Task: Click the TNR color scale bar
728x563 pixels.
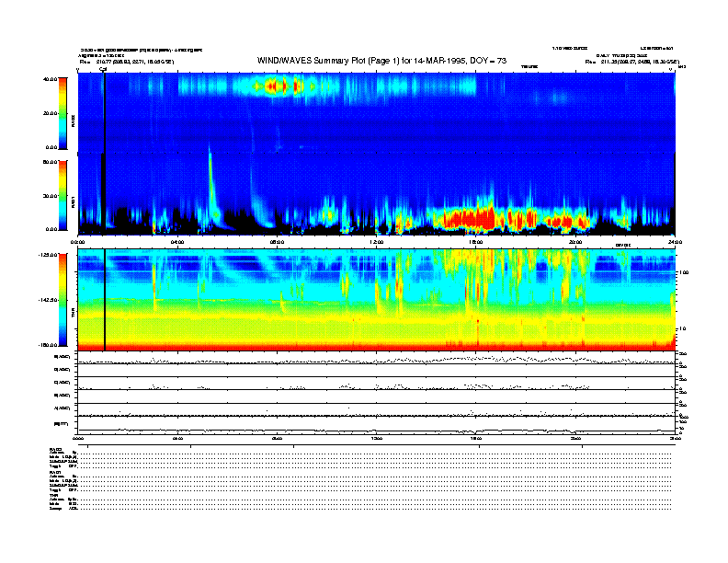Action: pyautogui.click(x=63, y=300)
